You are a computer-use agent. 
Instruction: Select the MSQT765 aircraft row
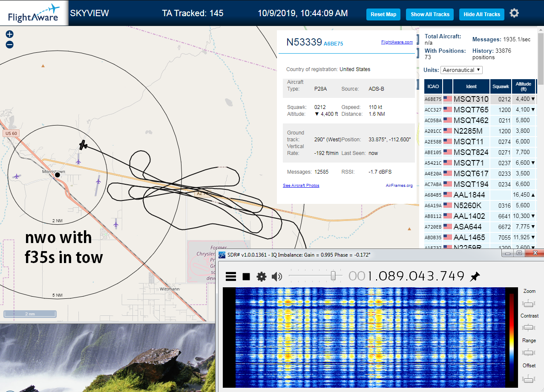point(480,109)
